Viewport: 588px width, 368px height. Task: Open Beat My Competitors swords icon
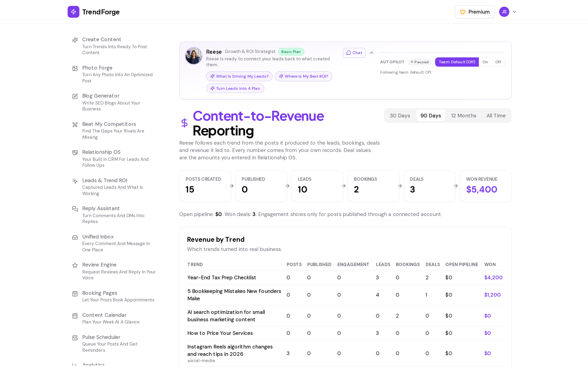75,125
